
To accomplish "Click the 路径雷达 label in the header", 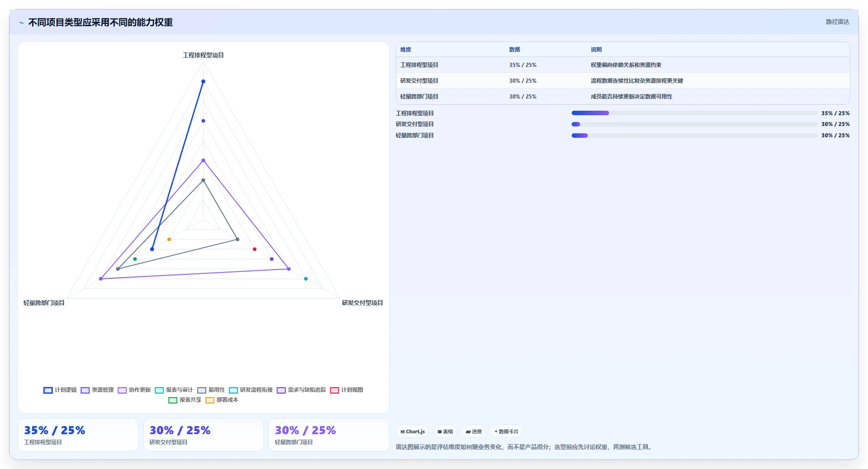I will [x=837, y=22].
